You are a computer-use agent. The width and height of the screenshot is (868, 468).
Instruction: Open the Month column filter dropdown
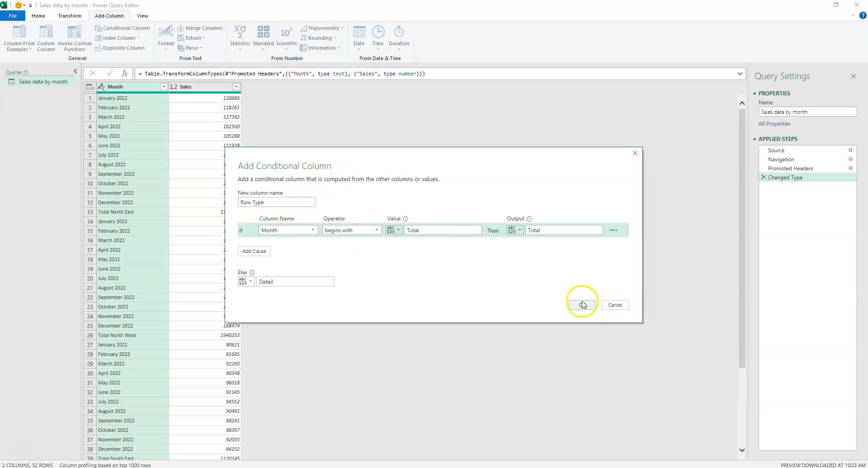click(164, 86)
